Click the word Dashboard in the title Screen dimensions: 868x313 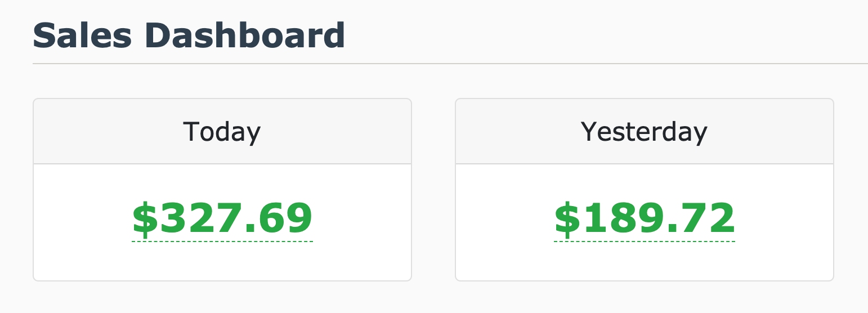click(245, 35)
